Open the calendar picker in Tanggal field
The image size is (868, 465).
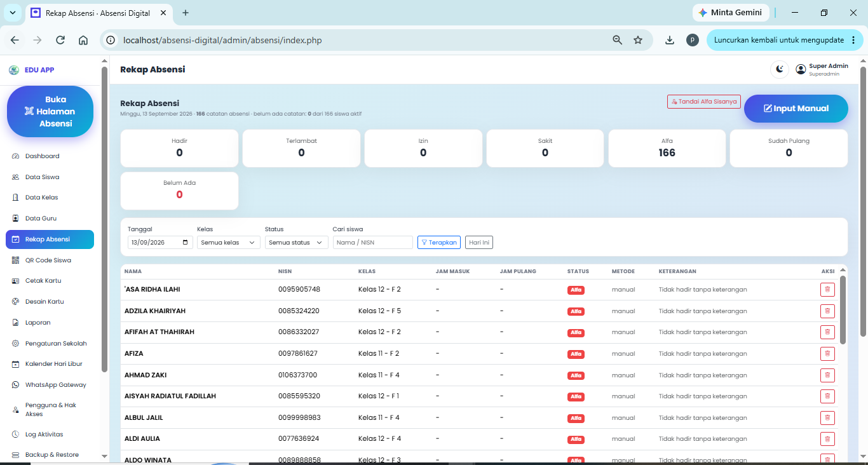pyautogui.click(x=186, y=243)
